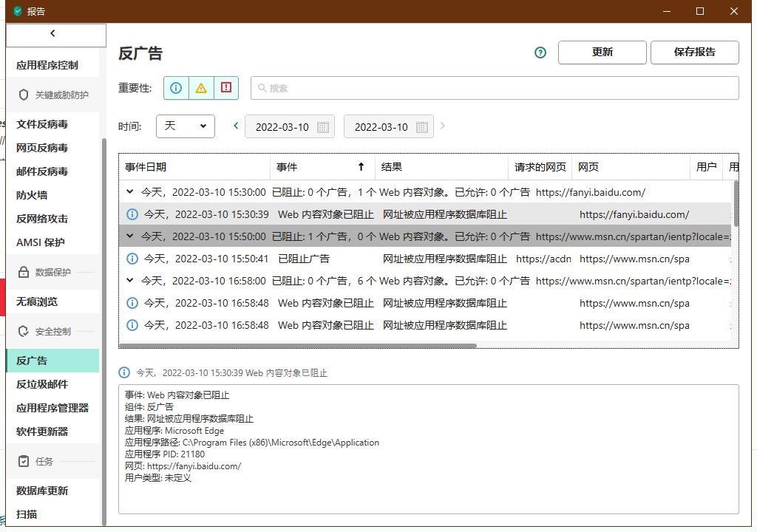Go to the next day arrow
The width and height of the screenshot is (757, 532).
point(443,126)
